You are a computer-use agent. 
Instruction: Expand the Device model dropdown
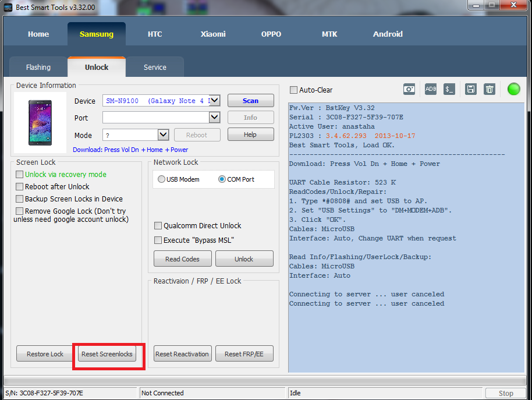[214, 100]
